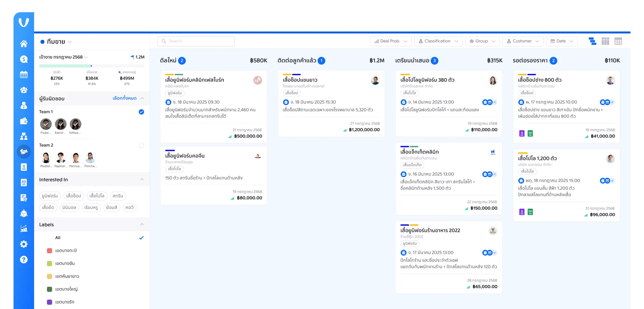Viewport: 644px width, 309px height.
Task: Collapse the ผู้รับผิดชอบ section
Action: point(142,98)
